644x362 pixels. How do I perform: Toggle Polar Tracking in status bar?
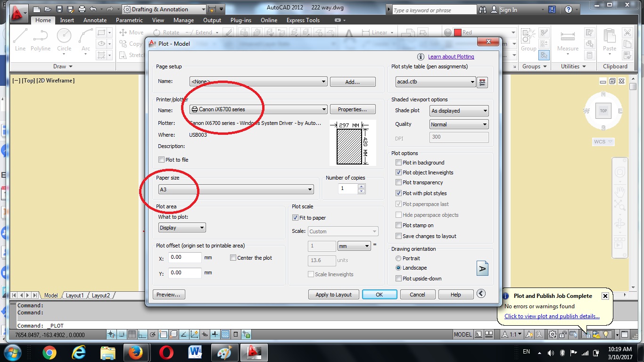(x=153, y=334)
